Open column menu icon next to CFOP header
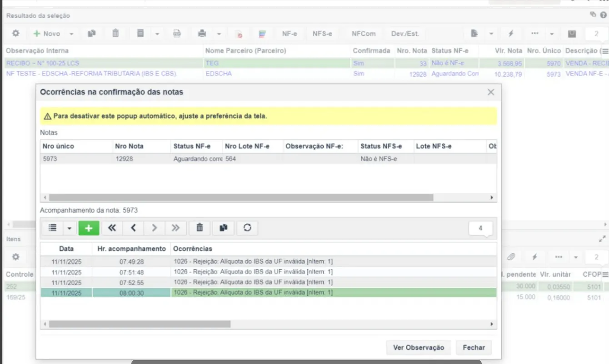 pos(605,274)
